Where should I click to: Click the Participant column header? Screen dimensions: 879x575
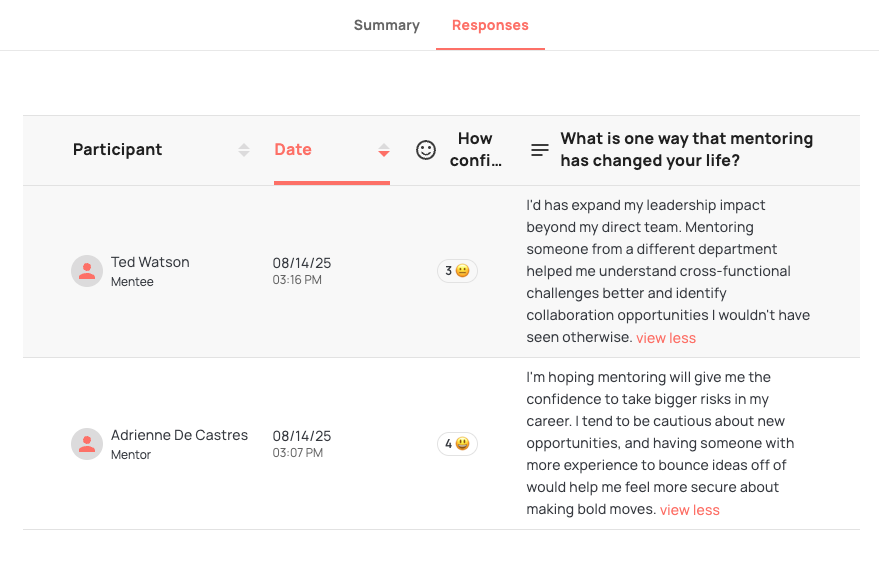tap(117, 150)
